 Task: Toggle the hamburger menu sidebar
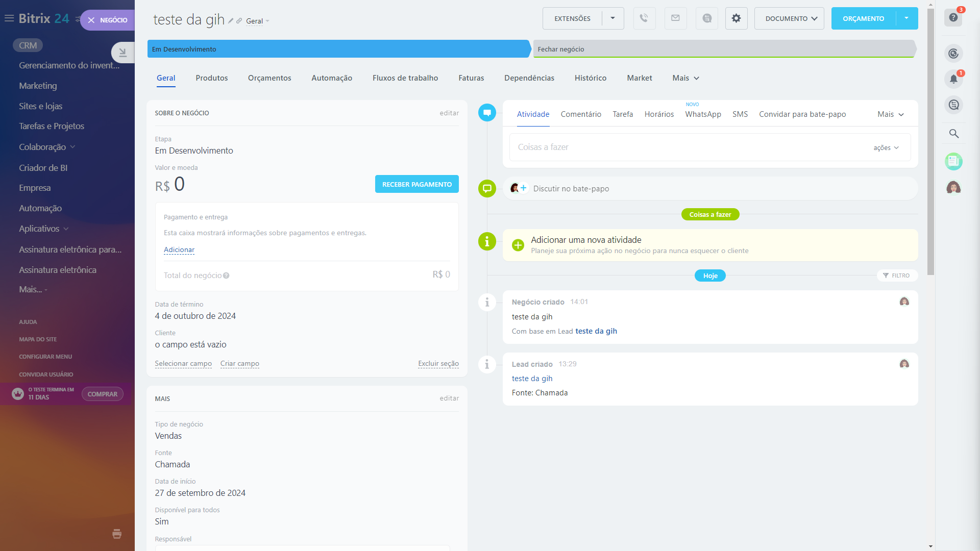9,18
